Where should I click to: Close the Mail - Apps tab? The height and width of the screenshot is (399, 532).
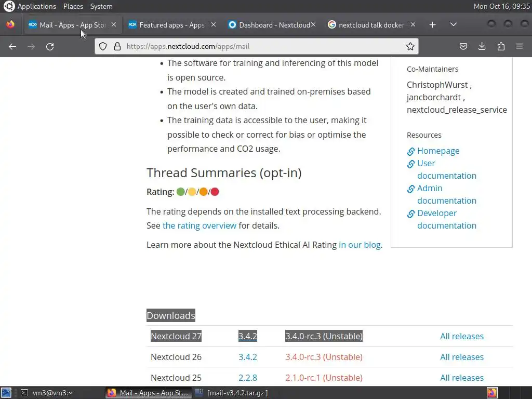tap(114, 24)
